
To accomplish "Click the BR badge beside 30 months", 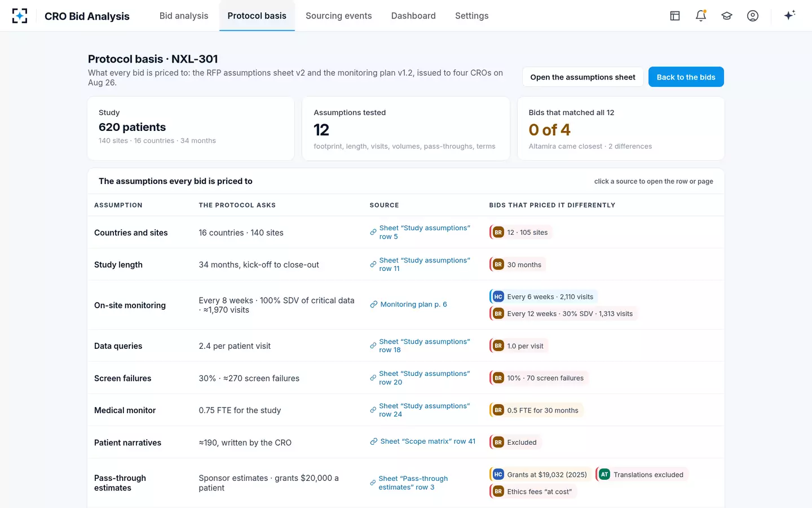I will pos(498,265).
